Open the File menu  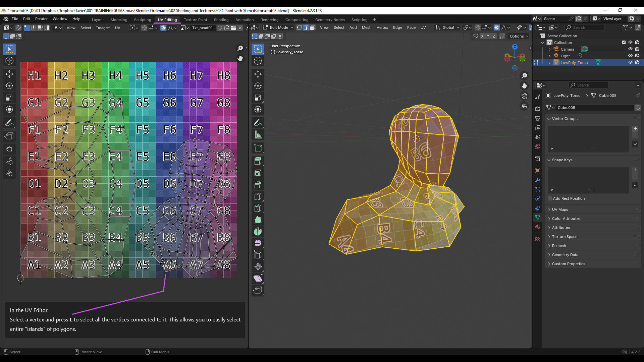point(15,19)
